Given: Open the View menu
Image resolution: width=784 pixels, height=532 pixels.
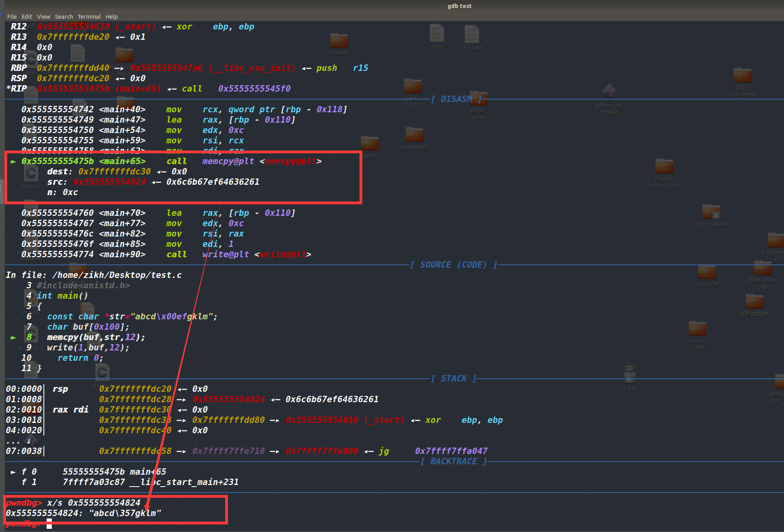Looking at the screenshot, I should point(43,16).
